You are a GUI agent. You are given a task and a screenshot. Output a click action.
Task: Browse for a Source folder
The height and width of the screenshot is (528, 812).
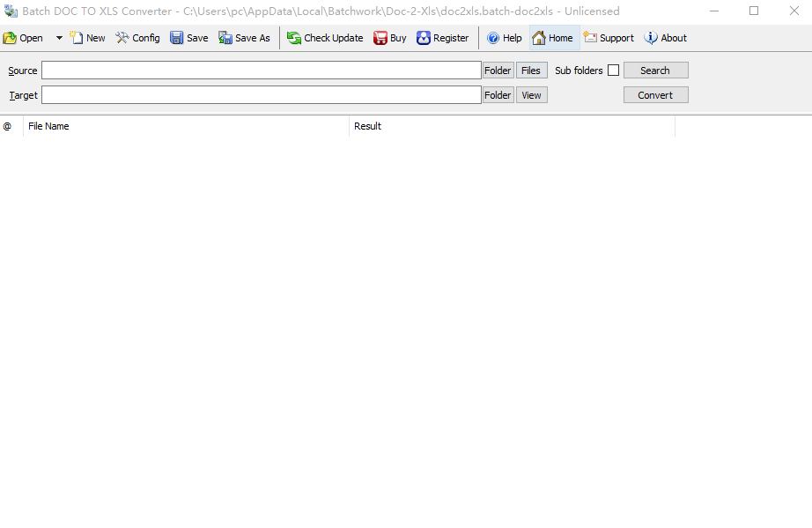point(498,71)
